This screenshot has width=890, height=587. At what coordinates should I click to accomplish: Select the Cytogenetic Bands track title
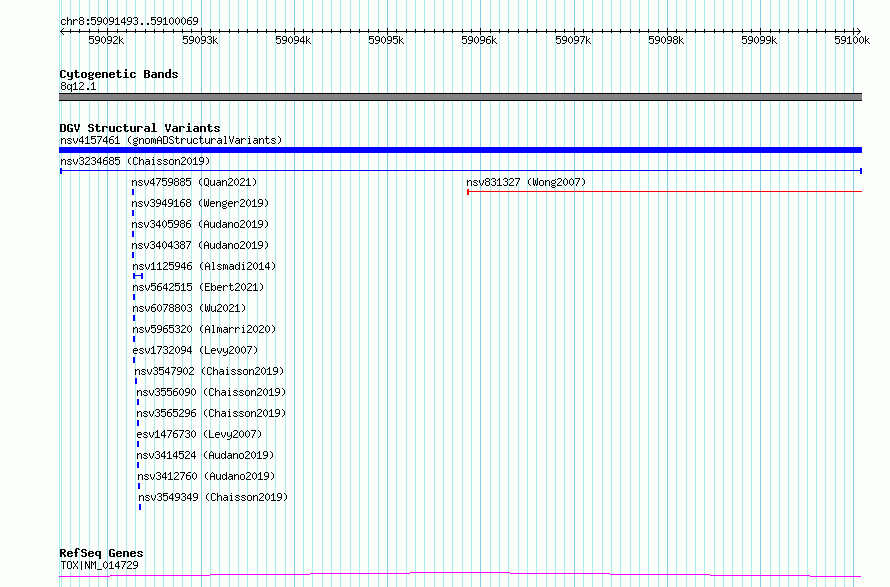click(x=119, y=74)
